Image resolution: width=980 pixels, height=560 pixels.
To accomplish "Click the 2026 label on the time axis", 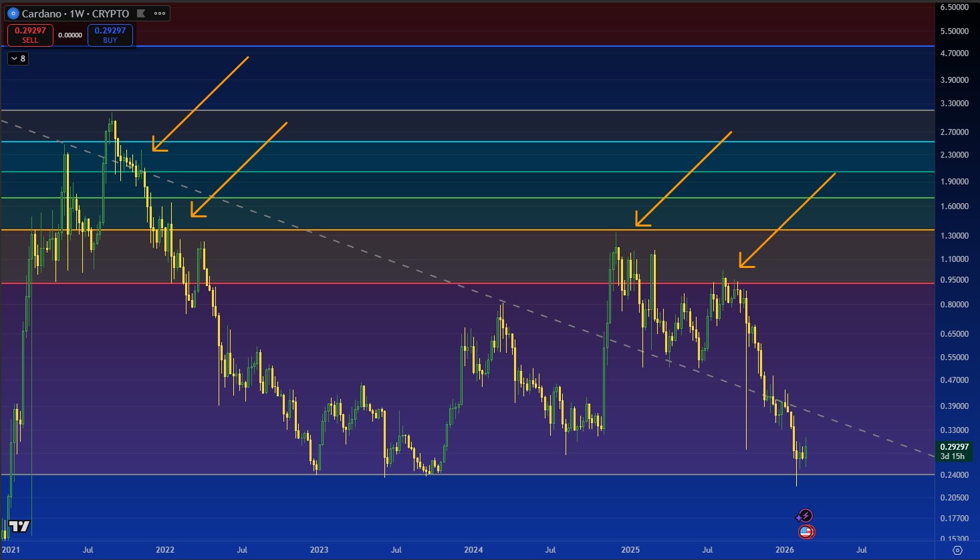I will (x=783, y=550).
